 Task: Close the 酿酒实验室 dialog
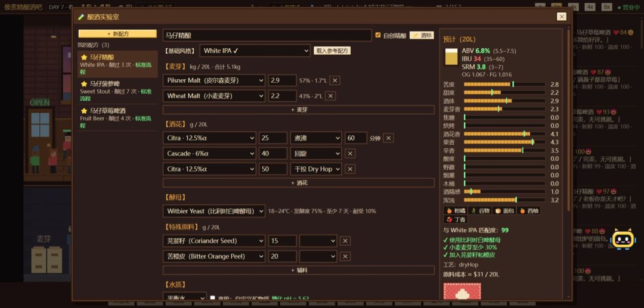tap(562, 17)
